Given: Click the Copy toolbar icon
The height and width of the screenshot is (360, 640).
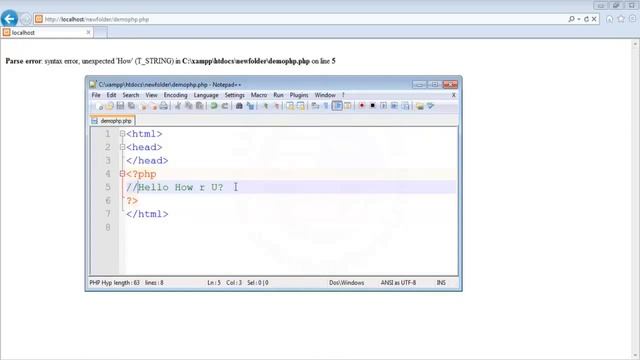Looking at the screenshot, I should (x=189, y=106).
